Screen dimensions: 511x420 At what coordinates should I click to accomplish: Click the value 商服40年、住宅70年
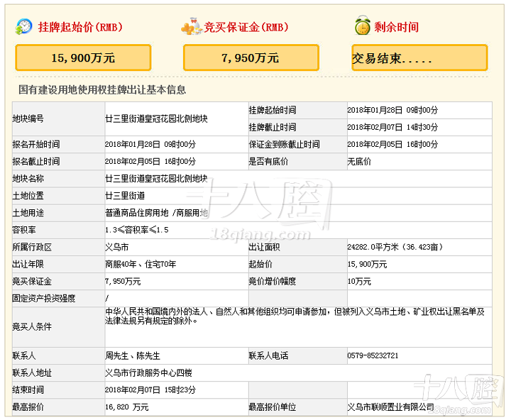(141, 264)
